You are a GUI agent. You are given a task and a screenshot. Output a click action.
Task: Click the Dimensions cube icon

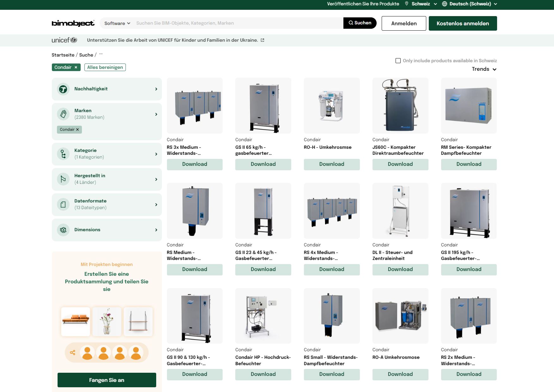click(63, 230)
